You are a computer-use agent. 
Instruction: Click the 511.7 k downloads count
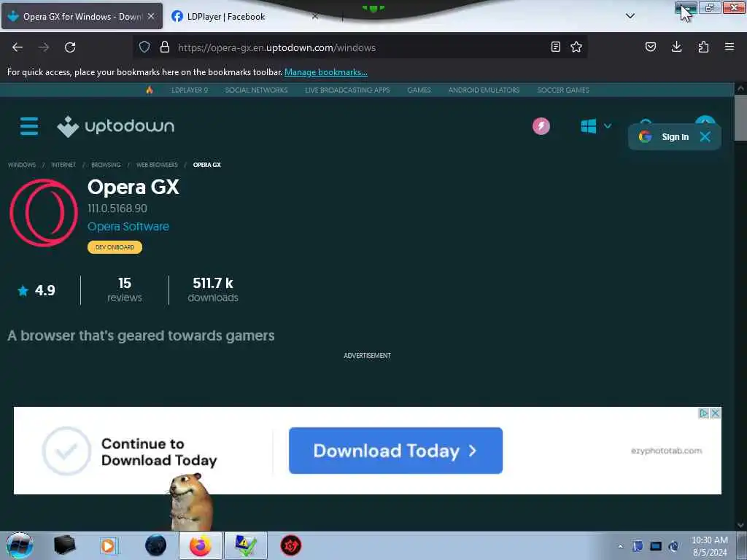[213, 290]
